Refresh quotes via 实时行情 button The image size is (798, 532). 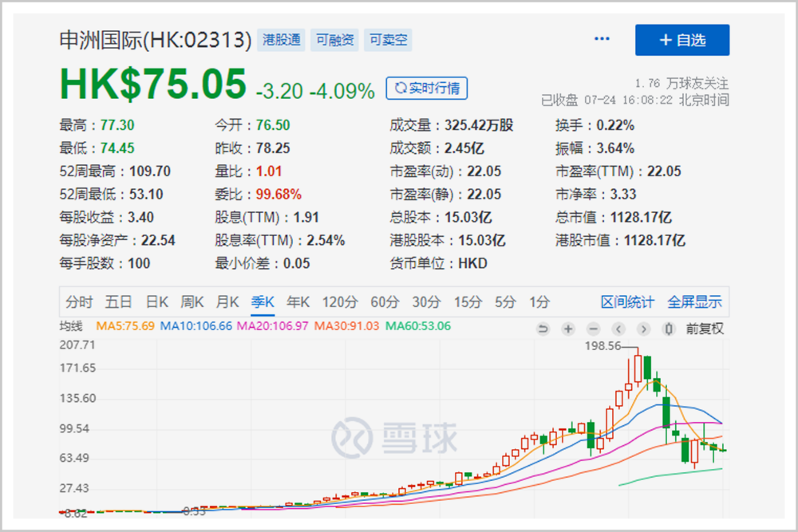coord(426,89)
